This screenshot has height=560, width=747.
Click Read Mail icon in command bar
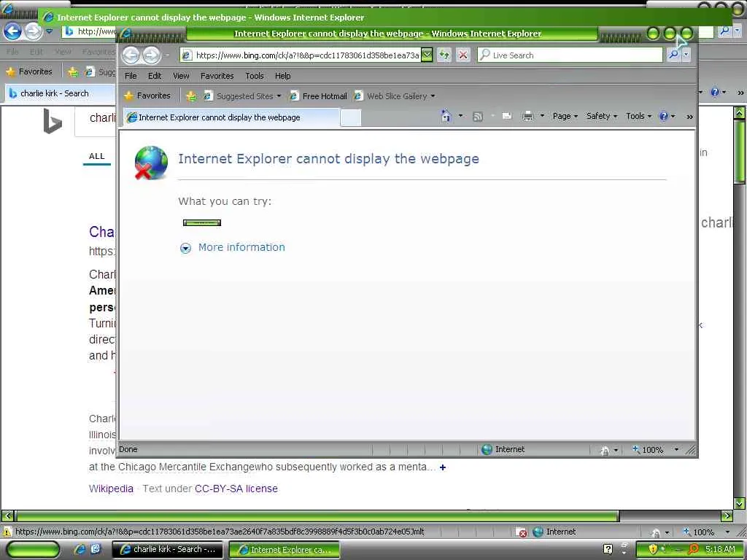pyautogui.click(x=507, y=116)
